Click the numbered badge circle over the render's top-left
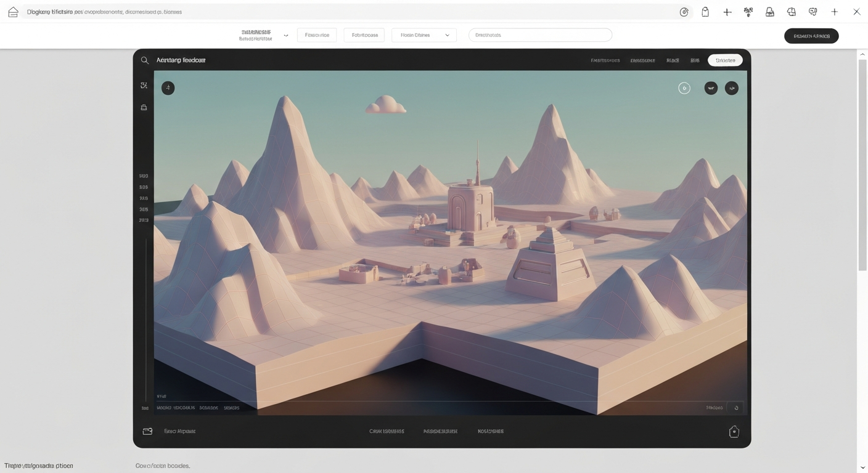 [168, 87]
